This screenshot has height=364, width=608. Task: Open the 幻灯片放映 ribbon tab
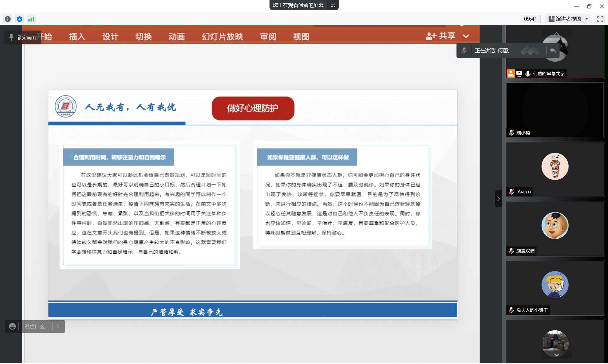point(222,37)
